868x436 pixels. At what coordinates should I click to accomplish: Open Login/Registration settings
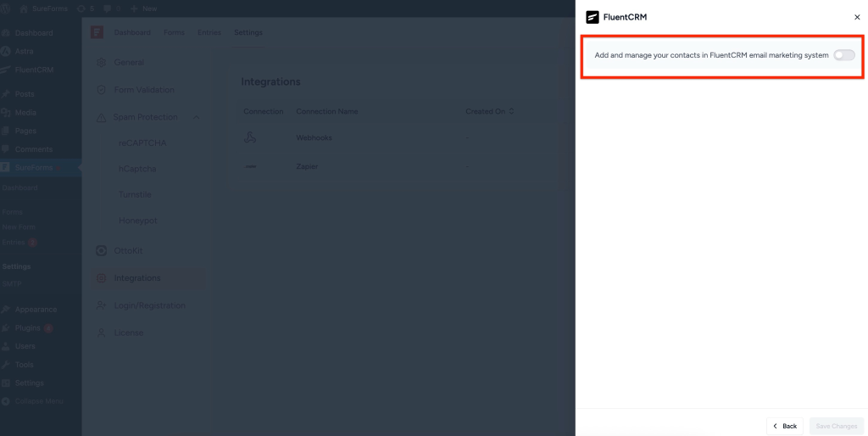(x=149, y=305)
